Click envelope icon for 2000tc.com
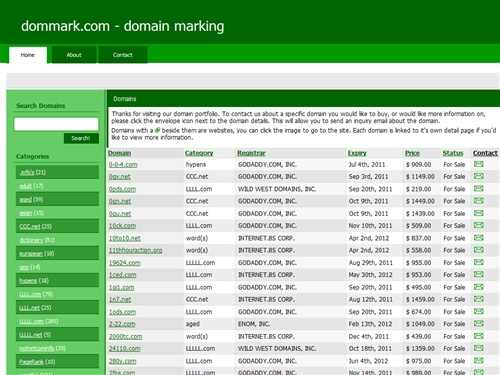 479,336
